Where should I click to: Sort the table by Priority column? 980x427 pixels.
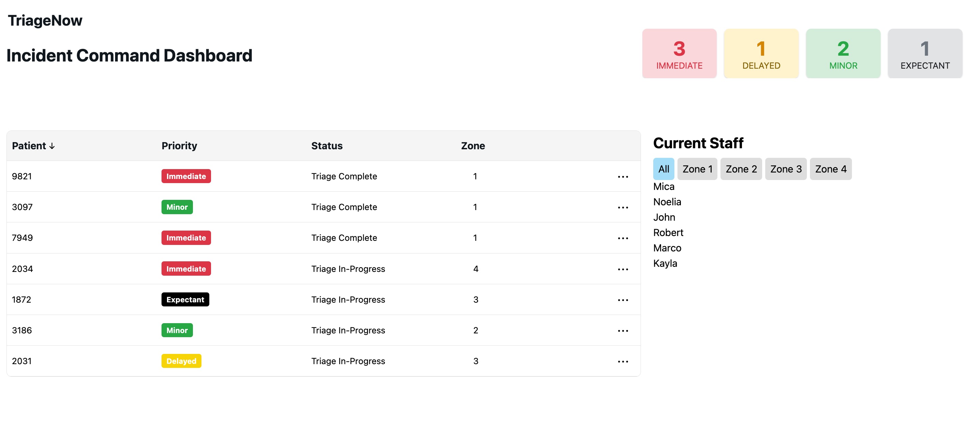(x=179, y=146)
